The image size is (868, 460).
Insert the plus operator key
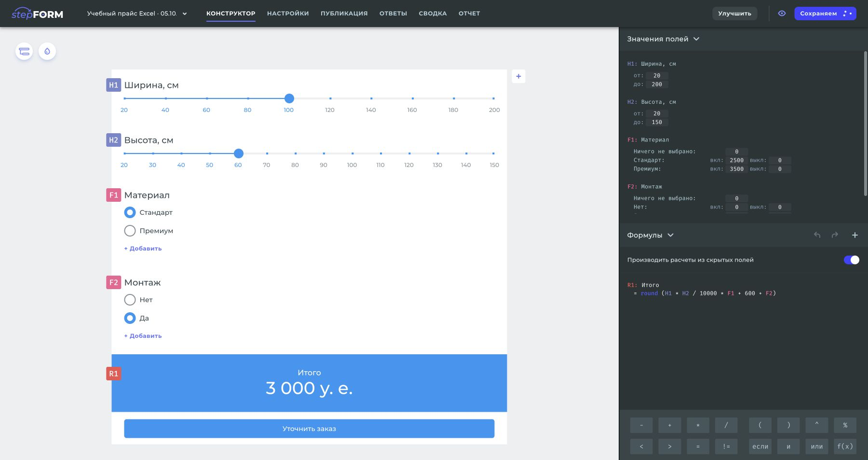click(x=669, y=425)
